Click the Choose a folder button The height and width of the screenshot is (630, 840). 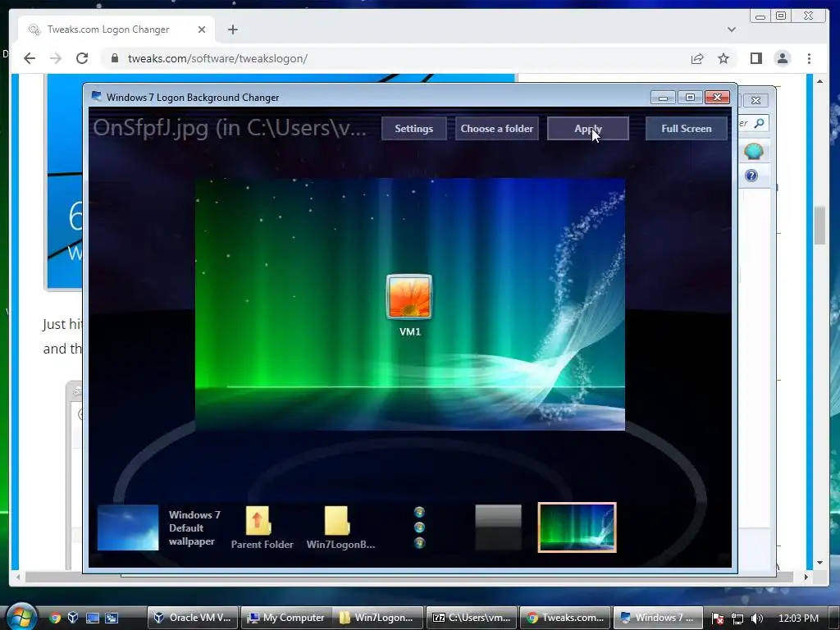tap(496, 129)
